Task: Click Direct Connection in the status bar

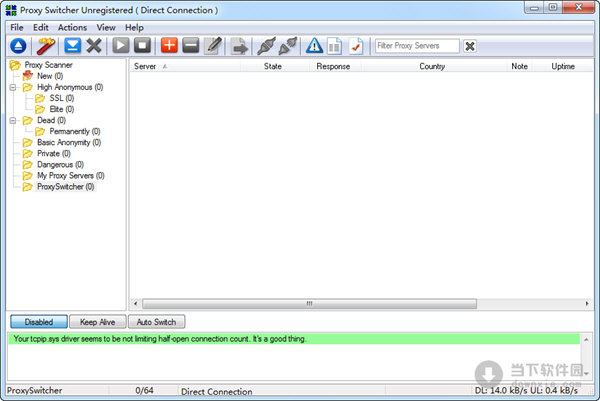Action: (217, 391)
